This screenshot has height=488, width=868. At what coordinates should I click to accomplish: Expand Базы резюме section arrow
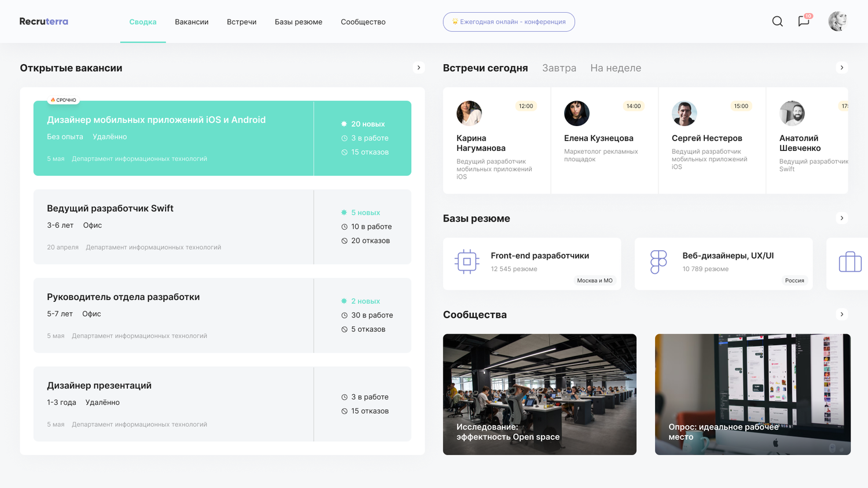click(842, 218)
